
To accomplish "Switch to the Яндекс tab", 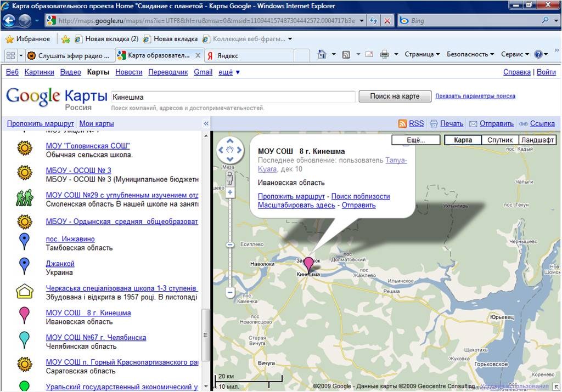I will click(249, 55).
